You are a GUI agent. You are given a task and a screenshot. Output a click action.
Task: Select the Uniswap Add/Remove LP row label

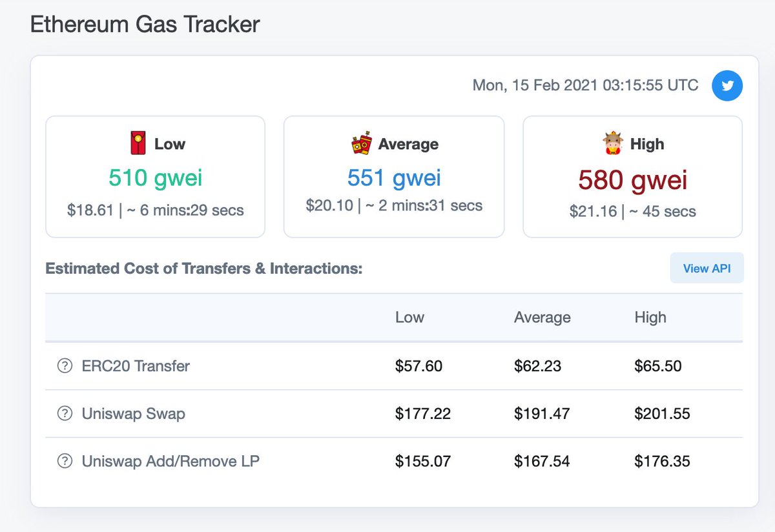point(170,461)
